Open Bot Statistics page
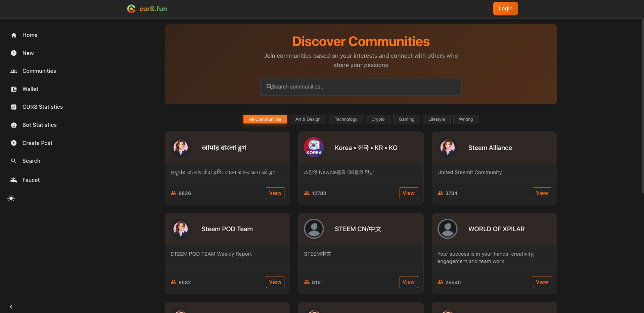 click(x=40, y=125)
